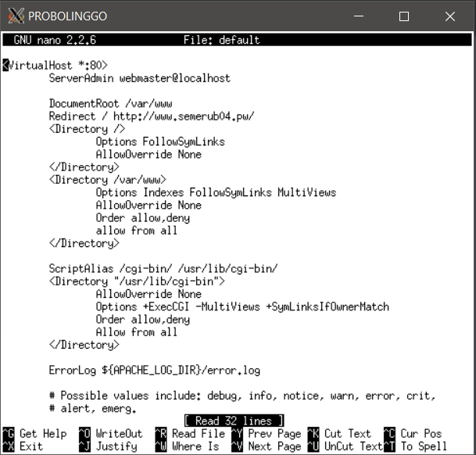Minimize the PROBOLINGGO window
The width and height of the screenshot is (476, 455).
[x=359, y=16]
